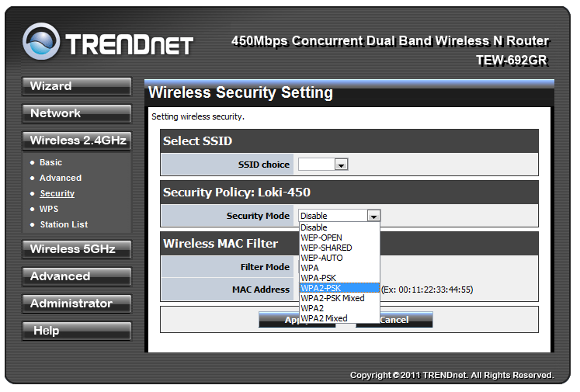The image size is (580, 392).
Task: Select WPA2-PSK from the security list
Action: 339,288
